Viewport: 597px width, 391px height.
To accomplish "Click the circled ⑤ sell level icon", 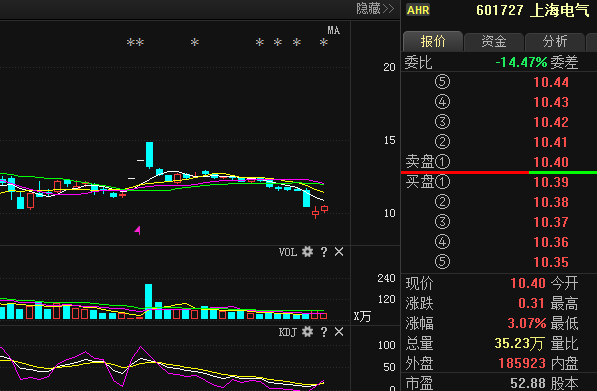I will (x=442, y=82).
